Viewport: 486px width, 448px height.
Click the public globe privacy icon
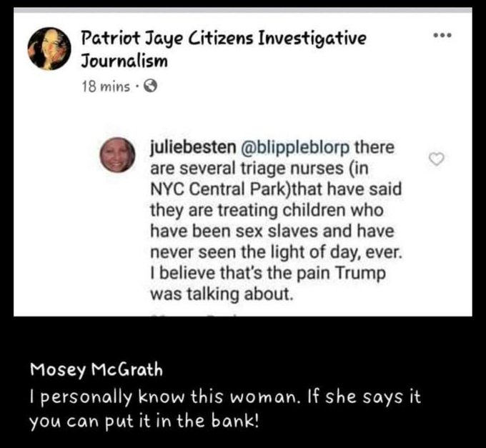151,86
